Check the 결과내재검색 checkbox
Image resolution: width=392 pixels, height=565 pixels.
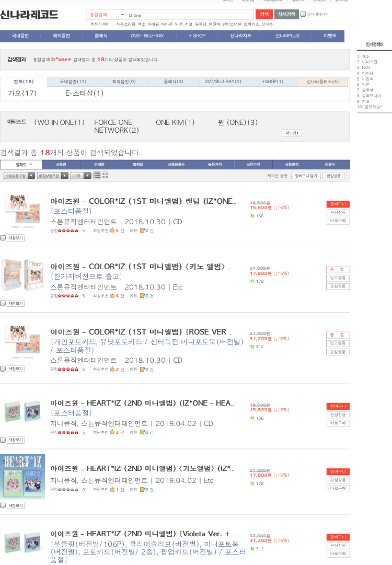point(303,14)
